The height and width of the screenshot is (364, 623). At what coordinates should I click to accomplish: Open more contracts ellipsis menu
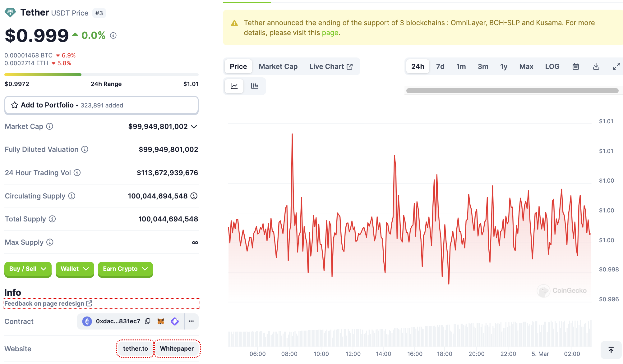[191, 321]
